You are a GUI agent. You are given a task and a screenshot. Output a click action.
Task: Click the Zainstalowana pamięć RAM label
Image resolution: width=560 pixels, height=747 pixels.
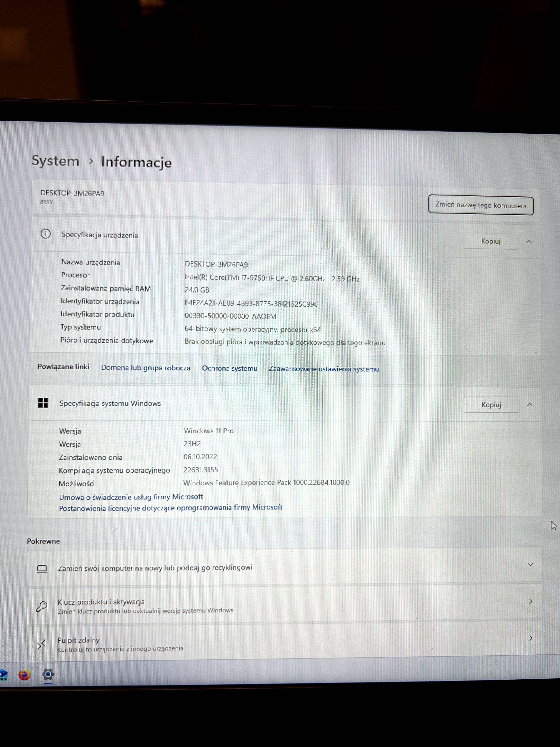tap(106, 288)
